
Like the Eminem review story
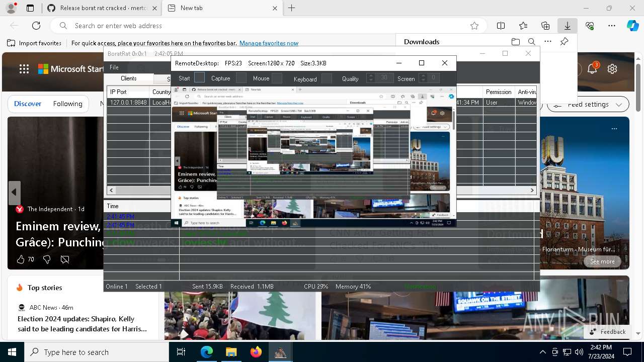(21, 259)
